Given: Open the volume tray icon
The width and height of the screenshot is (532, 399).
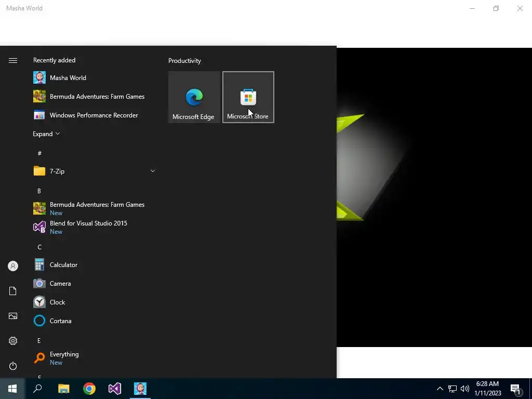Looking at the screenshot, I should [465, 389].
